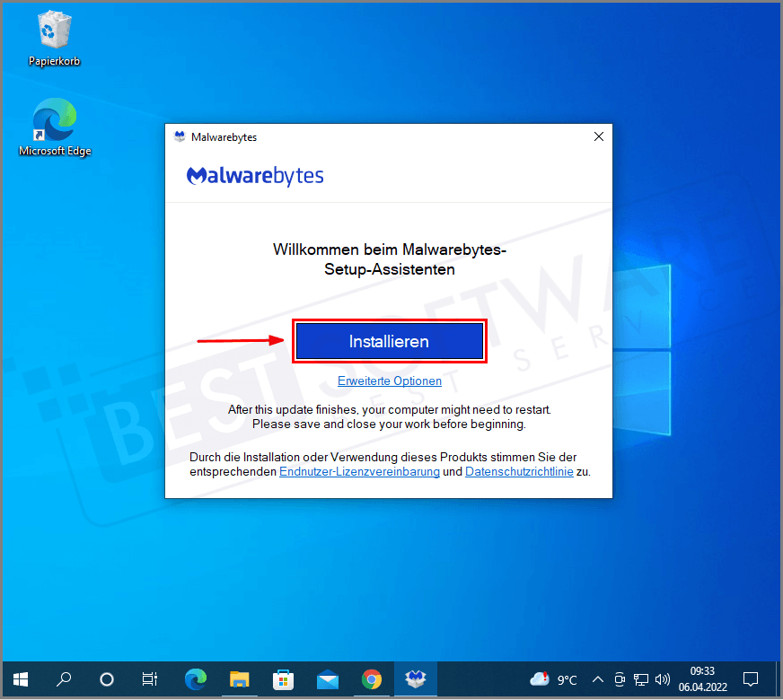
Task: Open the Datenschutzrichtlinie link
Action: pos(519,471)
